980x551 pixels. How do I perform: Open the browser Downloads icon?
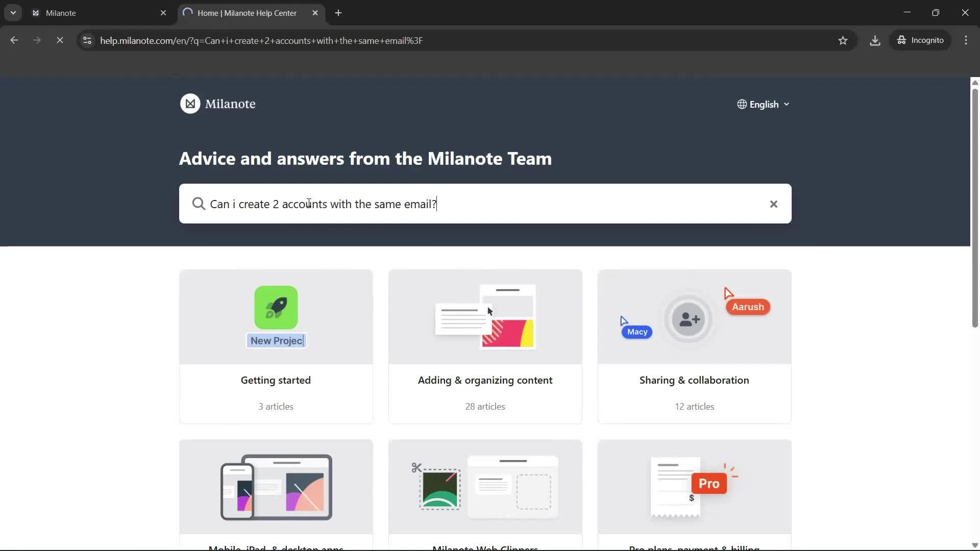coord(875,40)
